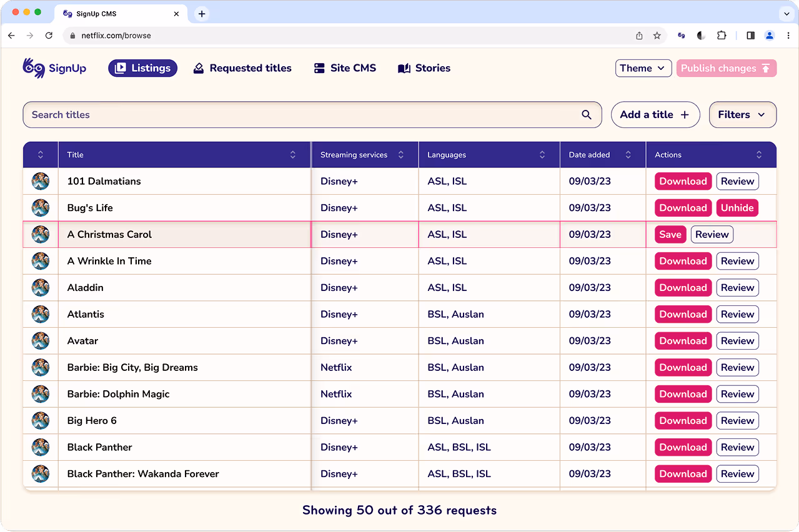Go to the Stories tab
Screen dimensions: 799x532
click(424, 68)
